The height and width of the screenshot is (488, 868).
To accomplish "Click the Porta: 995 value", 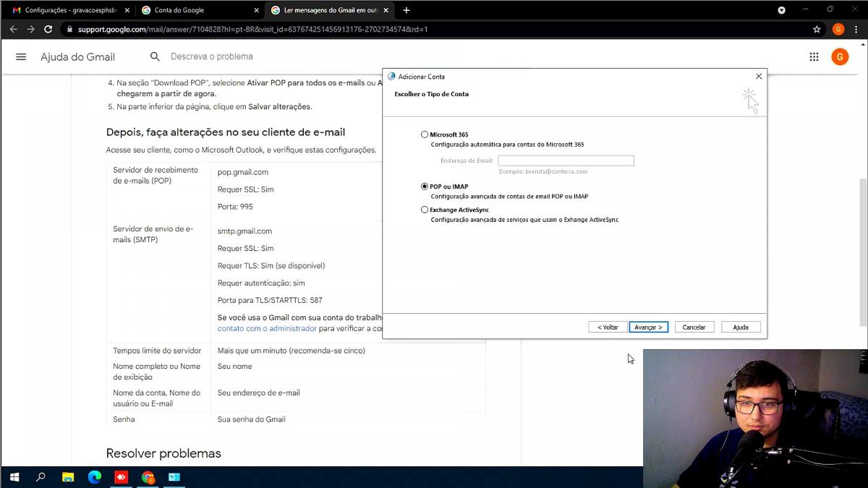I will (x=235, y=207).
